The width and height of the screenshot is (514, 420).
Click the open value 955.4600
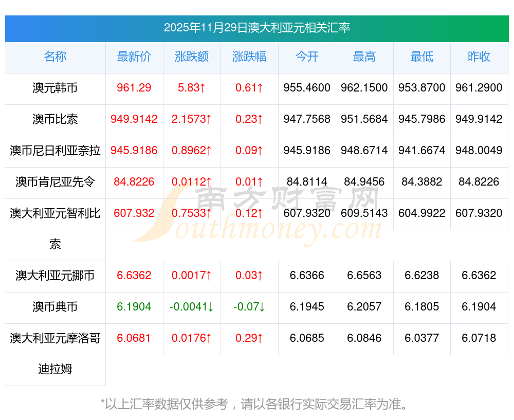pyautogui.click(x=307, y=88)
